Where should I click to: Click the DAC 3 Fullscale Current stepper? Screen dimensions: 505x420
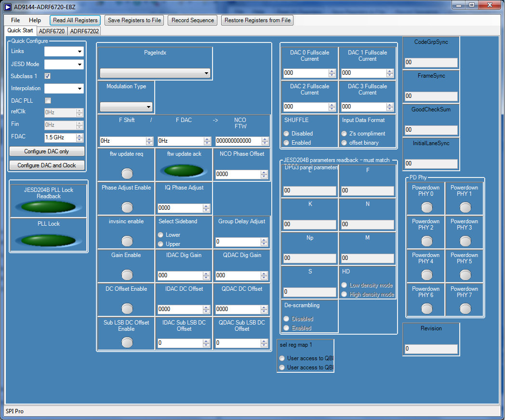pyautogui.click(x=390, y=107)
